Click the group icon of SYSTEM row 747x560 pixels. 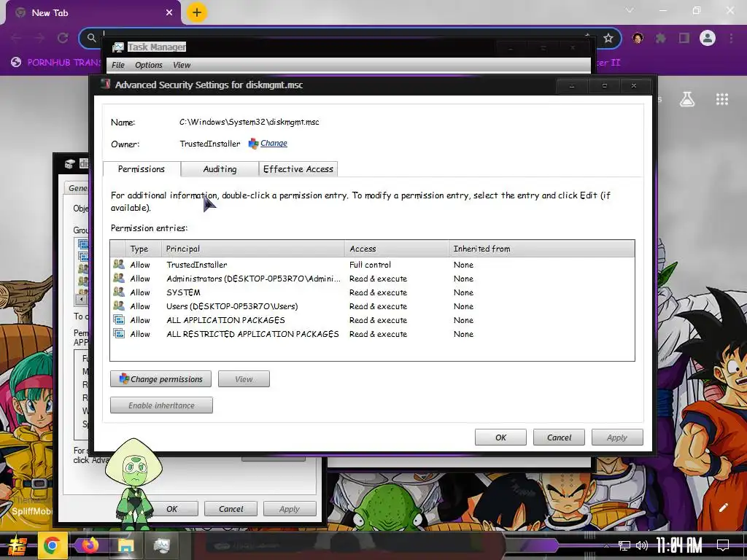tap(119, 292)
